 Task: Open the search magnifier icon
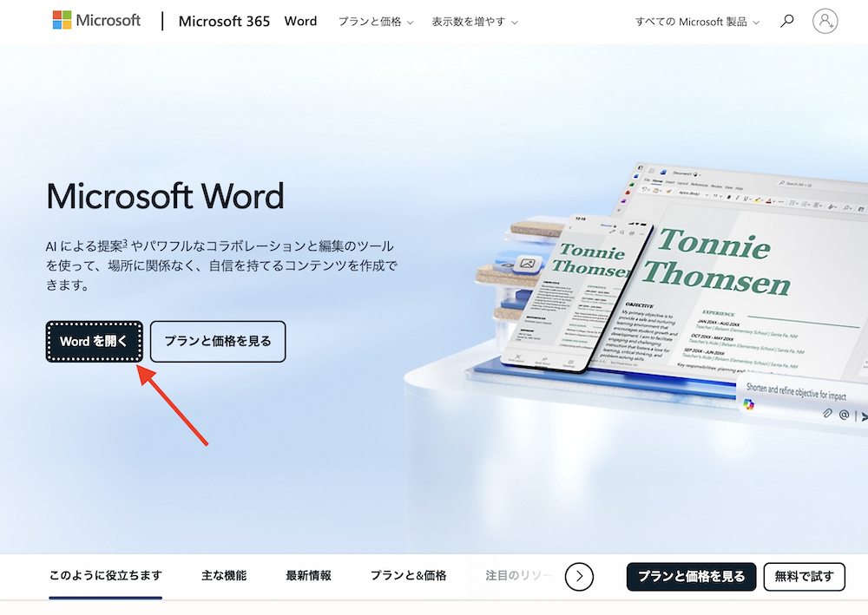[786, 21]
